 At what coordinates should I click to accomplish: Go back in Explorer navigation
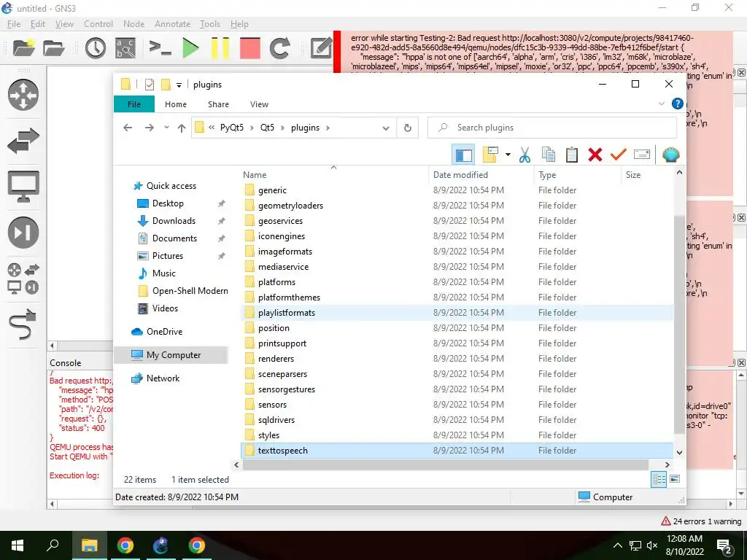pyautogui.click(x=128, y=127)
